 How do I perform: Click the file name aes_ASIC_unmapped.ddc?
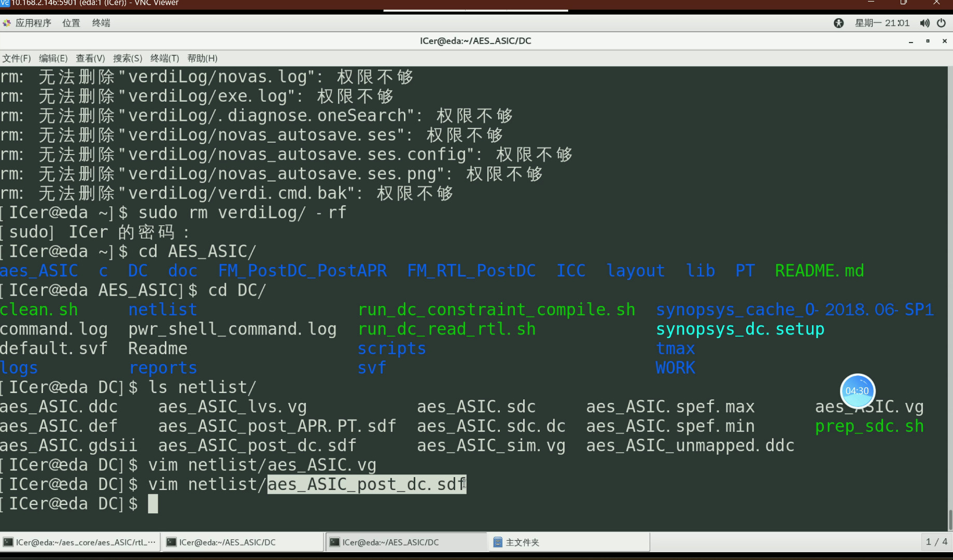point(690,446)
